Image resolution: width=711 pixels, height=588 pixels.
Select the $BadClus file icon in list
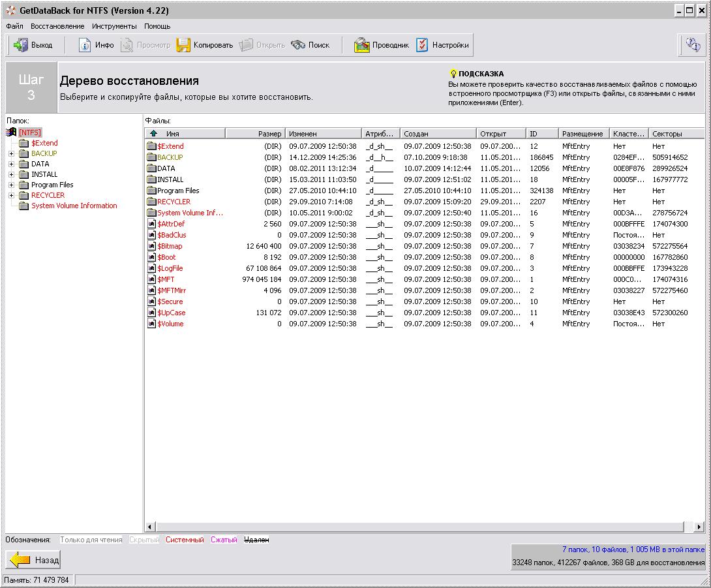pyautogui.click(x=152, y=235)
